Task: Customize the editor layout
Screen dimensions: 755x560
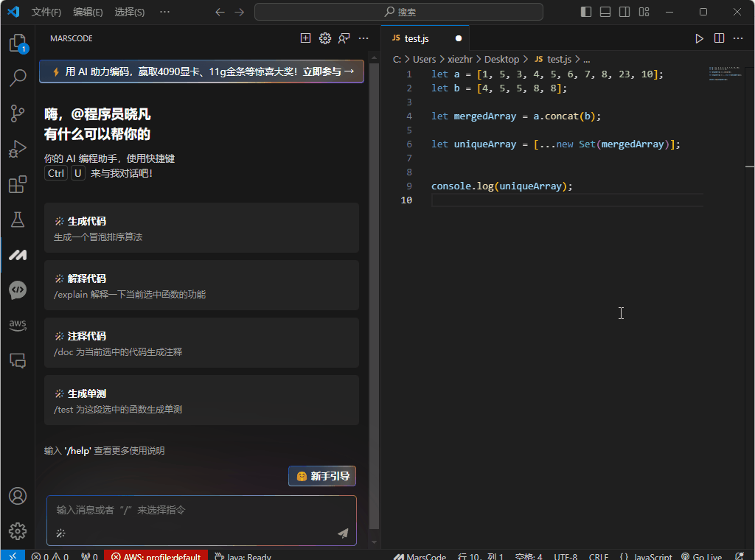Action: pos(644,12)
